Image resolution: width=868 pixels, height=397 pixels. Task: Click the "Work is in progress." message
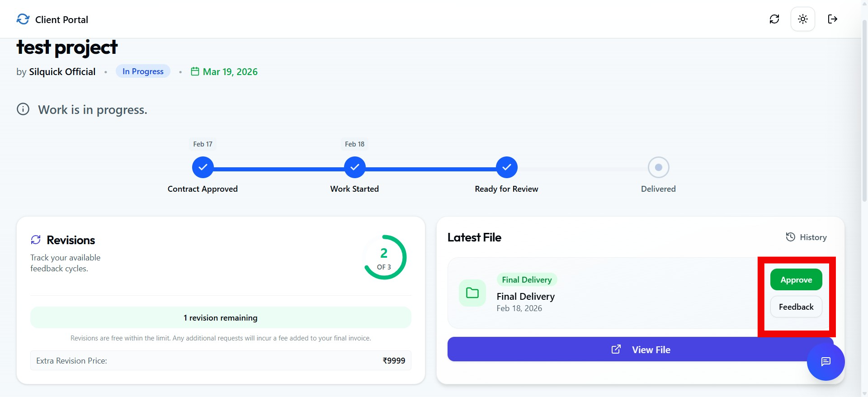click(x=93, y=109)
